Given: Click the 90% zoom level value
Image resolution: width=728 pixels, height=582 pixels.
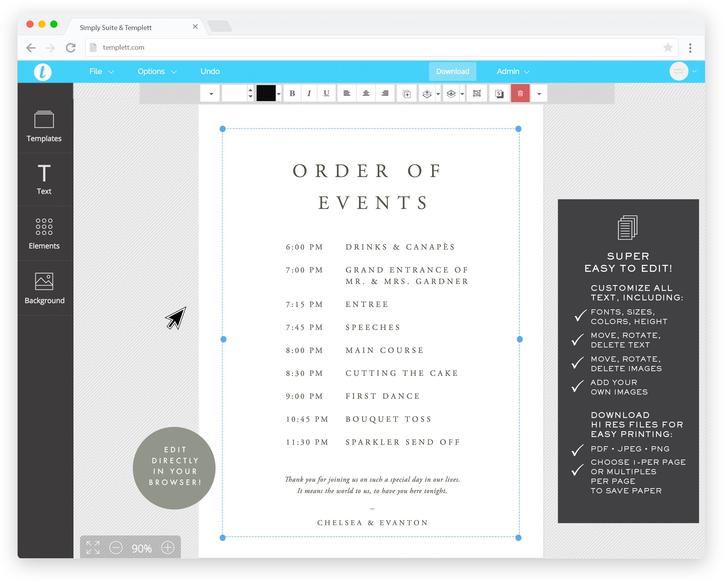Looking at the screenshot, I should tap(142, 548).
